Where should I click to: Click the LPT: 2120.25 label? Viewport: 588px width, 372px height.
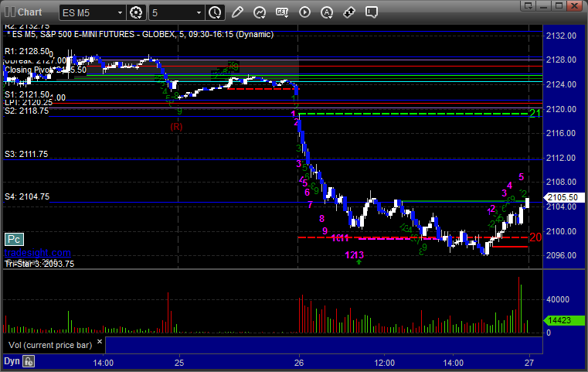[x=29, y=103]
